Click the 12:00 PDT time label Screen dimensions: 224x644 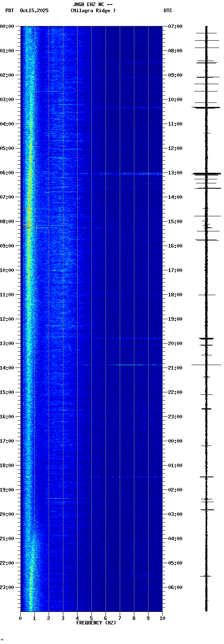click(x=7, y=319)
